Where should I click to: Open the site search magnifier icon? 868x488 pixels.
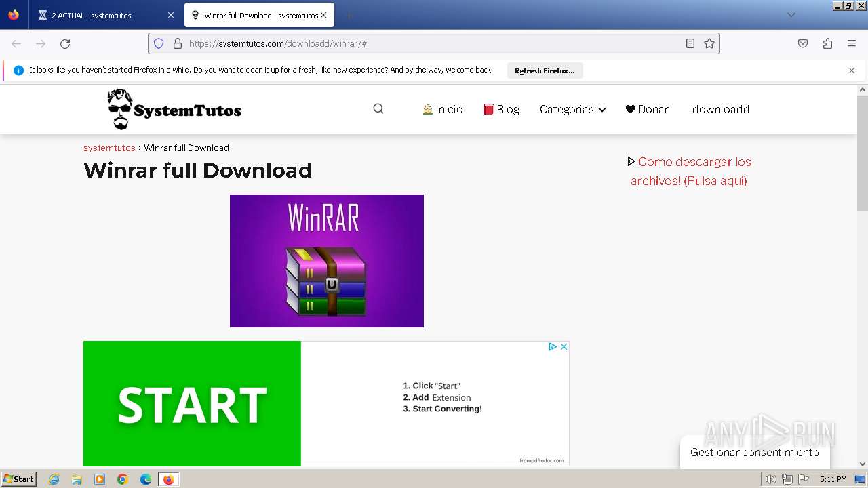[378, 109]
